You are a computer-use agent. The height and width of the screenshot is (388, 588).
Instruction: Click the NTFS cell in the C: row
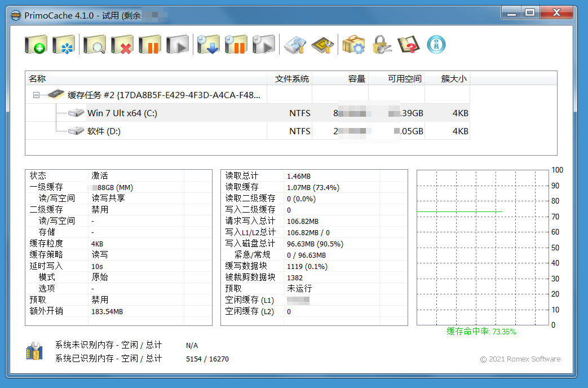pyautogui.click(x=299, y=113)
